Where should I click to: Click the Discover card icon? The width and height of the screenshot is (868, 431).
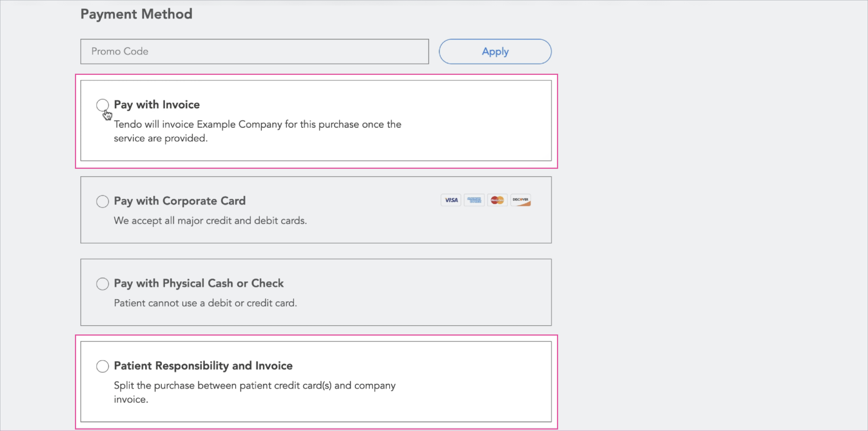(521, 200)
